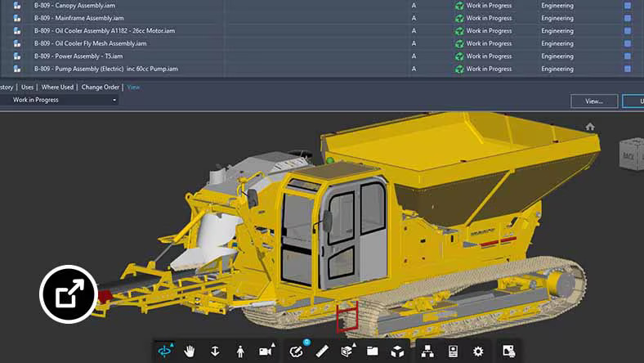644x363 pixels.
Task: Click Engineering in Mainframe Assembly row
Action: tap(557, 18)
